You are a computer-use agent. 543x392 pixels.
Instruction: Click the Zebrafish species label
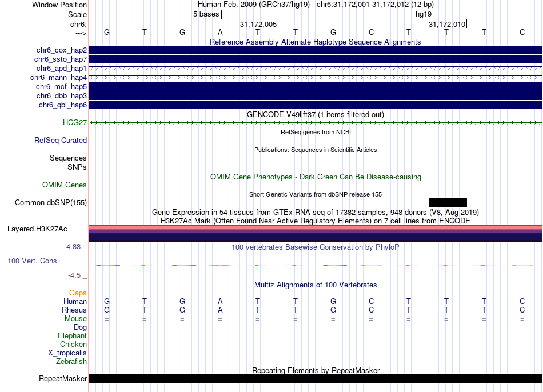[71, 362]
